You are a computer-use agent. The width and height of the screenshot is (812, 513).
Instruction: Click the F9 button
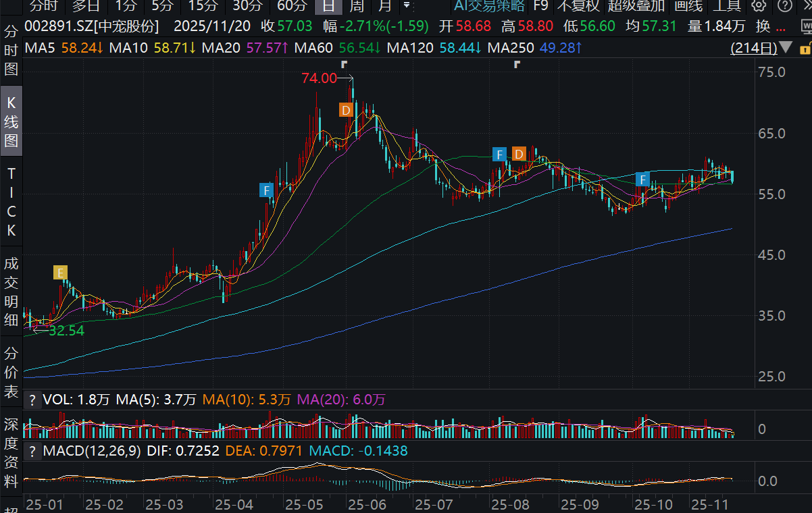[540, 7]
